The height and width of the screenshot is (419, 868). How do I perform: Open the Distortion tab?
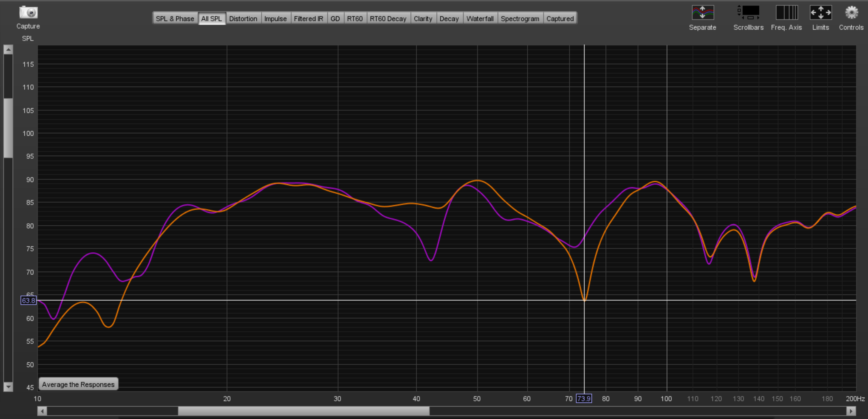243,19
